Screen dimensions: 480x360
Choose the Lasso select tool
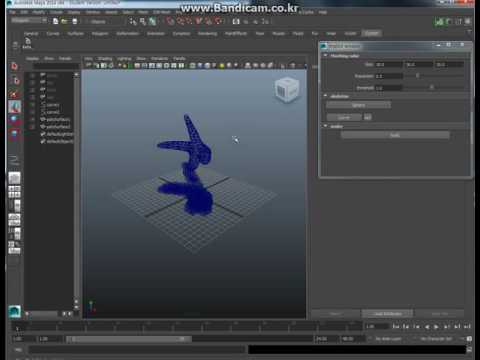pos(15,80)
